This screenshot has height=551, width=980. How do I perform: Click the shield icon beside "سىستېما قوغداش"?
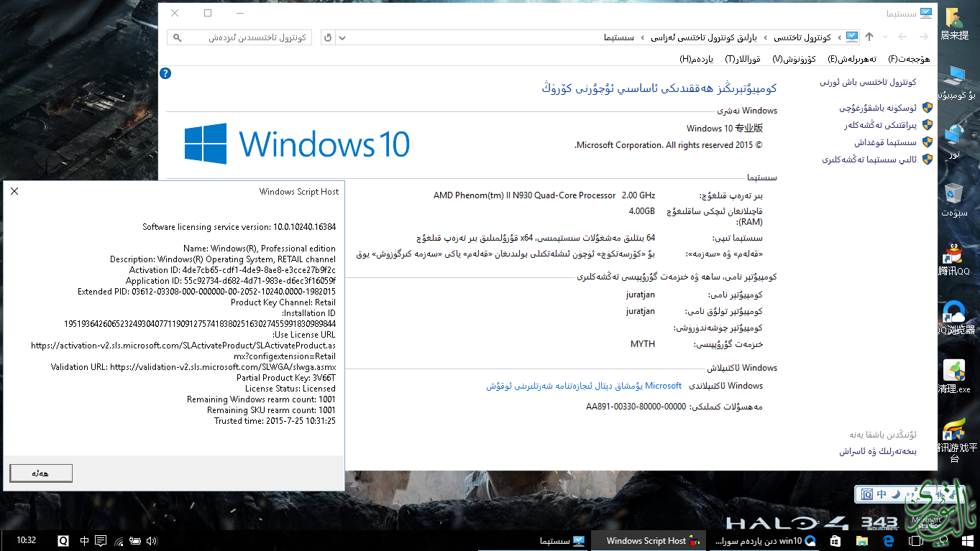[928, 142]
